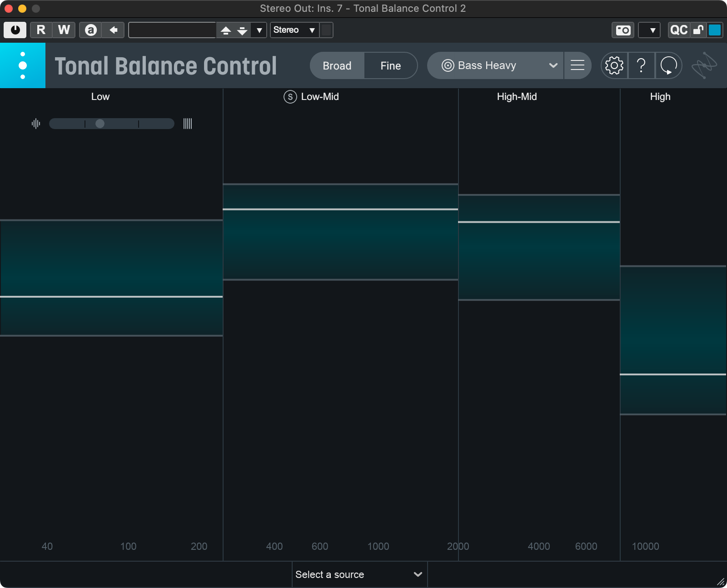Minimize the window with the yellow button
727x588 pixels.
pos(22,9)
